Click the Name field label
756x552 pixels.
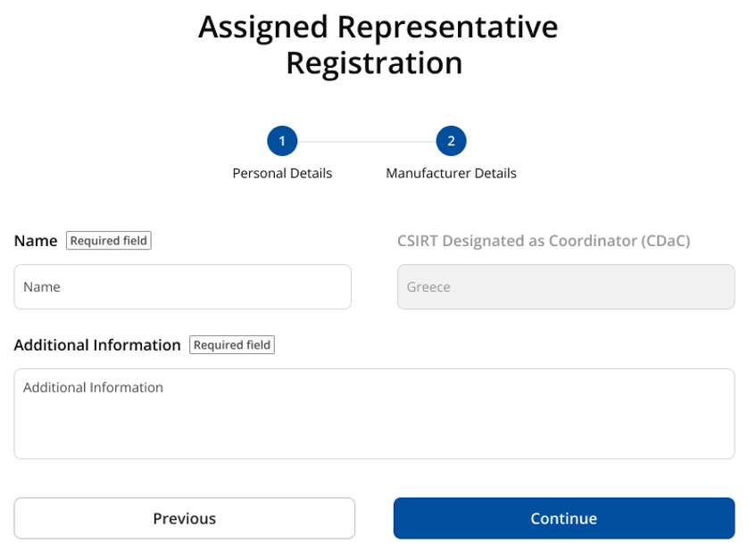36,241
